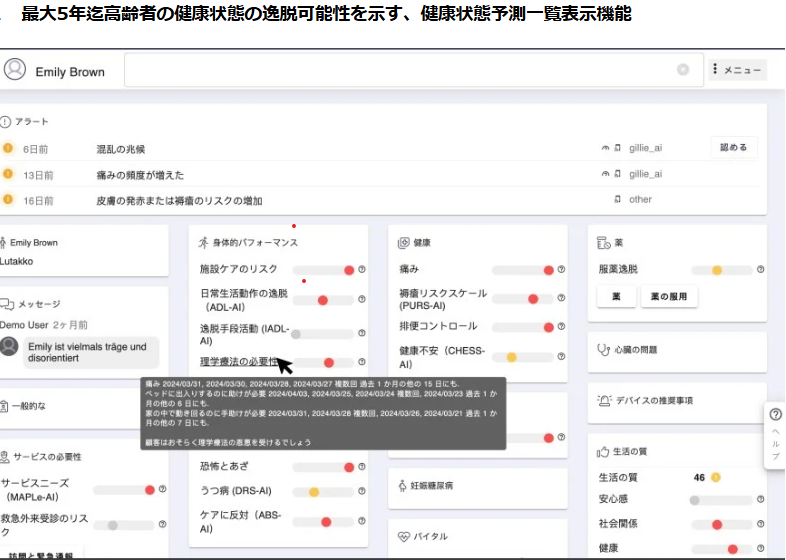The height and width of the screenshot is (560, 786).
Task: Open the メニュー menu button
Action: 737,70
